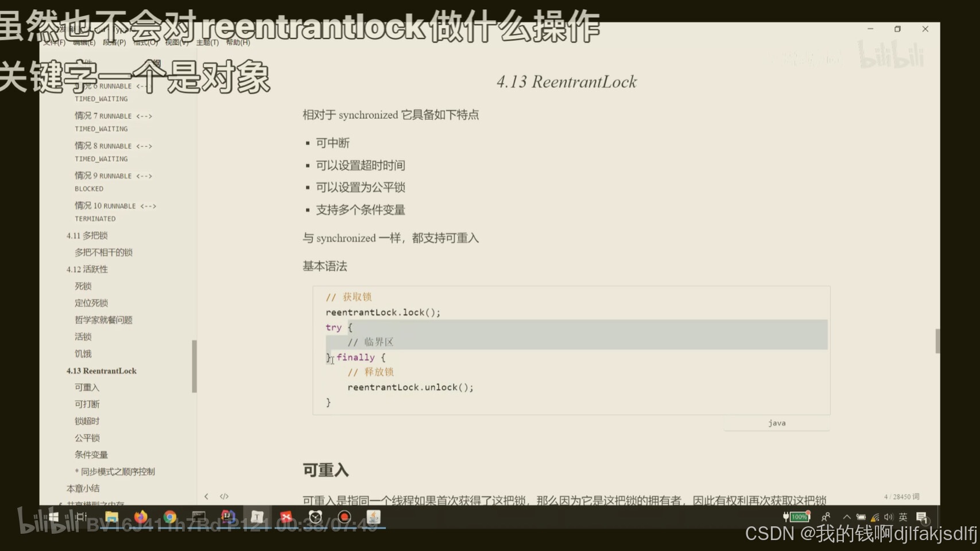Click the bullet 可以设置为公平锁
Image resolution: width=980 pixels, height=551 pixels.
pyautogui.click(x=361, y=187)
